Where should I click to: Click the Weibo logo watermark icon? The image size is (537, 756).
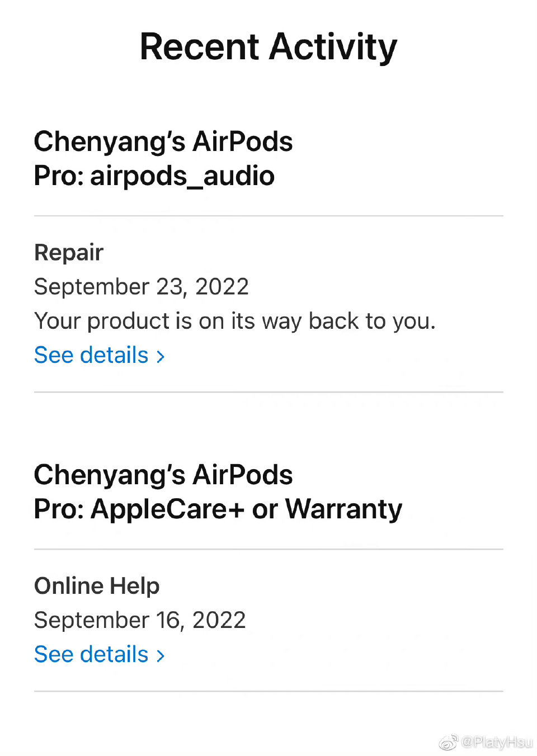click(x=448, y=743)
